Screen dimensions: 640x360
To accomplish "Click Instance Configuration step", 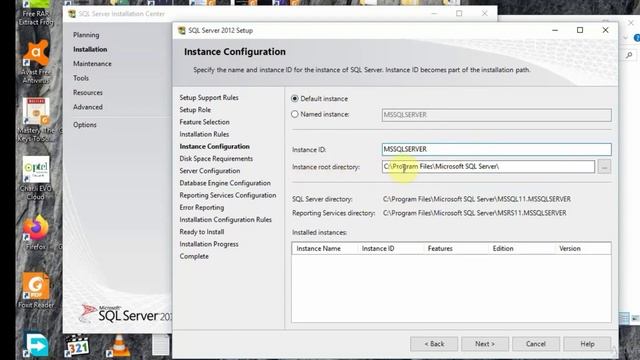I will [x=214, y=147].
